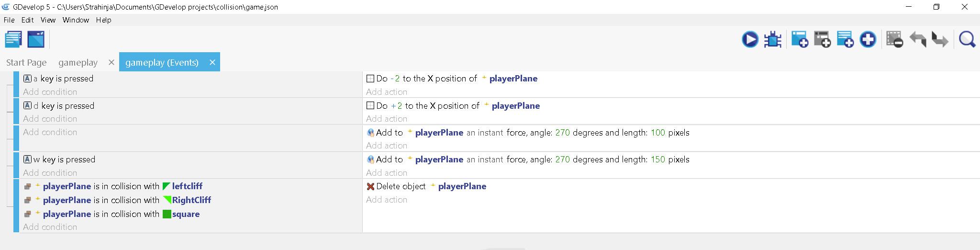Launch the game preview play button
Image resolution: width=980 pixels, height=250 pixels.
point(750,39)
